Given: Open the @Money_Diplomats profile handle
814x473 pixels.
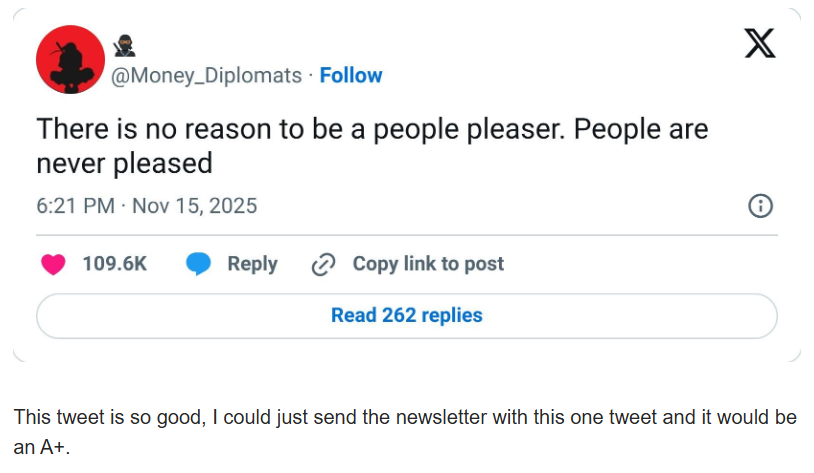Looking at the screenshot, I should coord(205,75).
